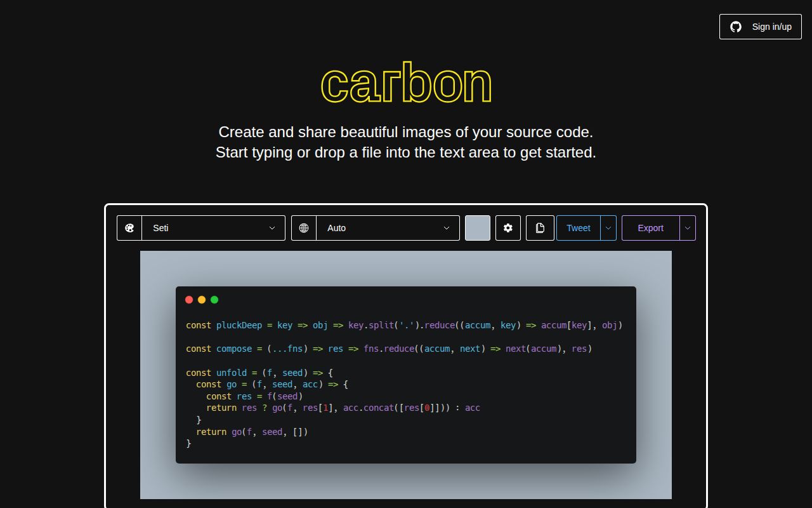Open the Seti theme dropdown
This screenshot has width=812, height=508.
(x=213, y=227)
